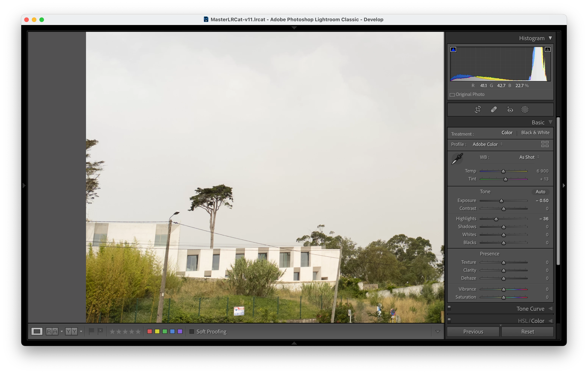Collapse the Histogram panel
Image resolution: width=588 pixels, height=374 pixels.
click(x=550, y=38)
